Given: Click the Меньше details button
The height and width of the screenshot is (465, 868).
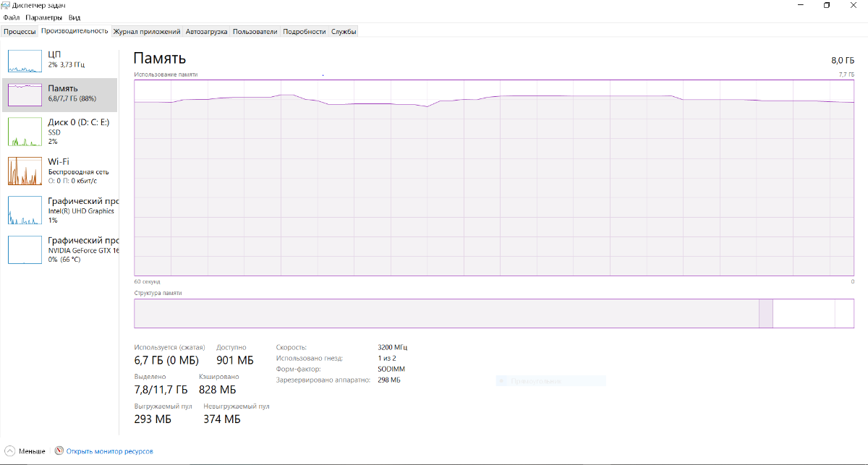Looking at the screenshot, I should [x=25, y=451].
